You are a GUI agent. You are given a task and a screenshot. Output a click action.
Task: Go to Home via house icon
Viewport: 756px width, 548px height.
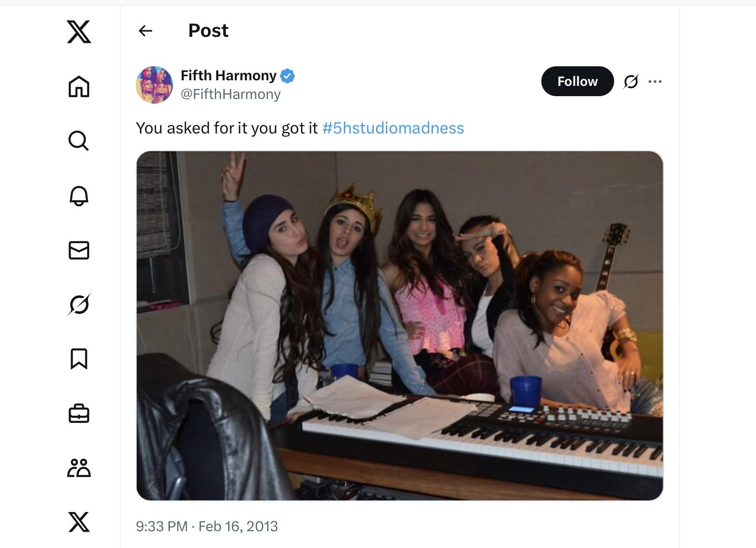tap(79, 86)
